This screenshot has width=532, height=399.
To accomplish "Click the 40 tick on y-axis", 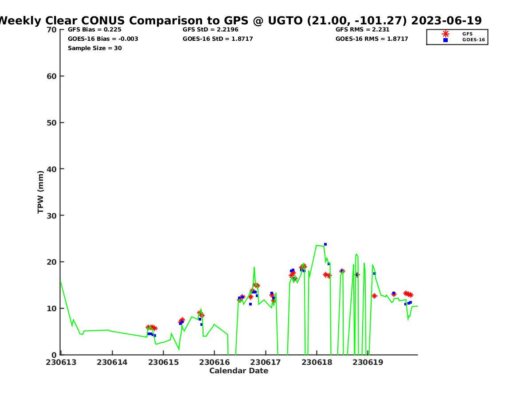I will point(52,169).
